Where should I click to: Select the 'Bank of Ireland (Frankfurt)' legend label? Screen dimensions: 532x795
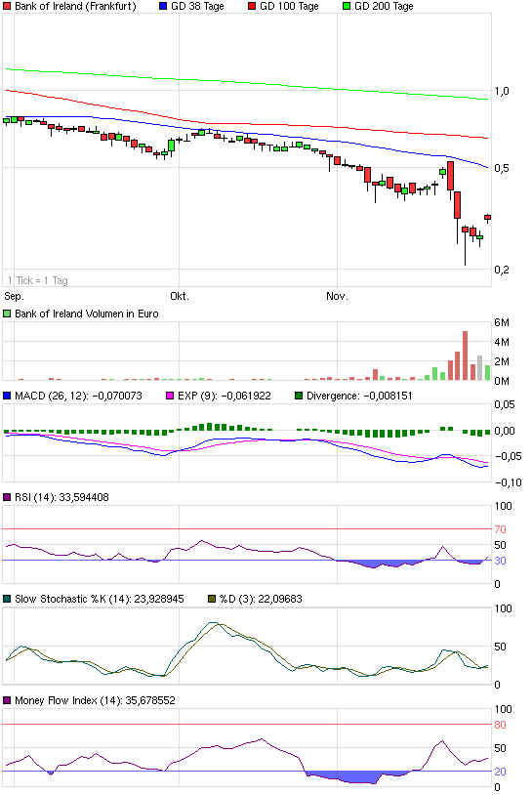click(x=75, y=7)
